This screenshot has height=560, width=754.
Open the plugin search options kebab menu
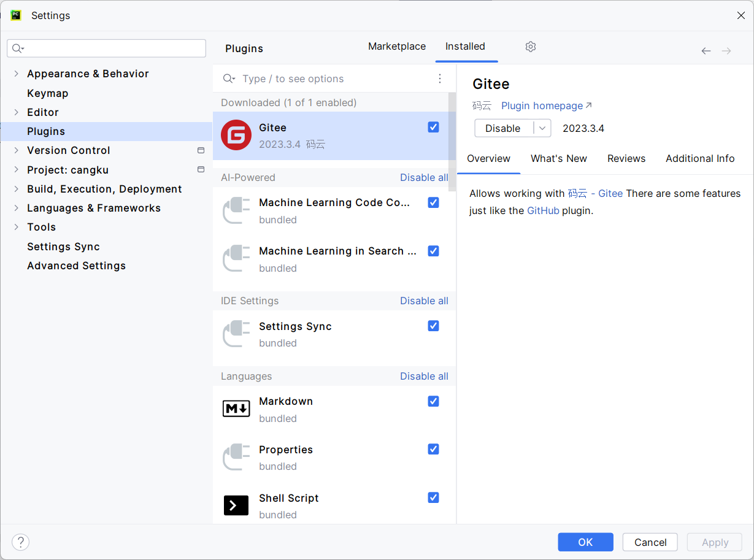pos(440,79)
